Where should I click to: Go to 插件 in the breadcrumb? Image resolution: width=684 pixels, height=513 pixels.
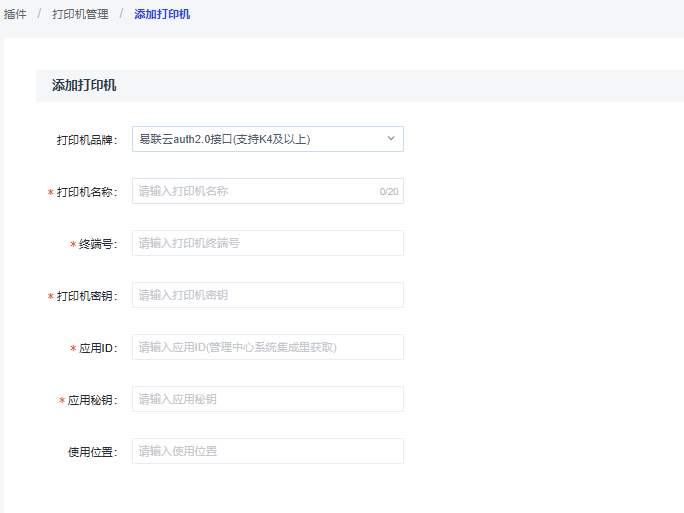(15, 14)
